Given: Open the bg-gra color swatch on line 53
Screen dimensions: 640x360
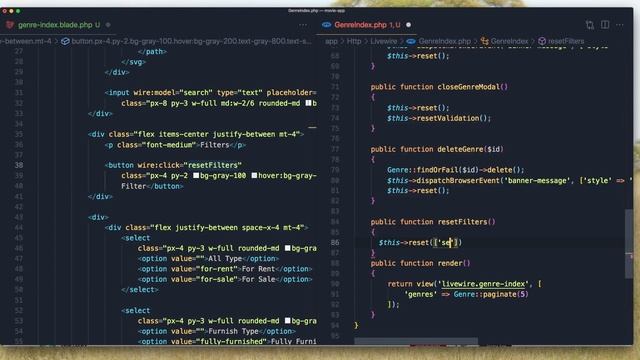Looking at the screenshot, I should coord(288,321).
